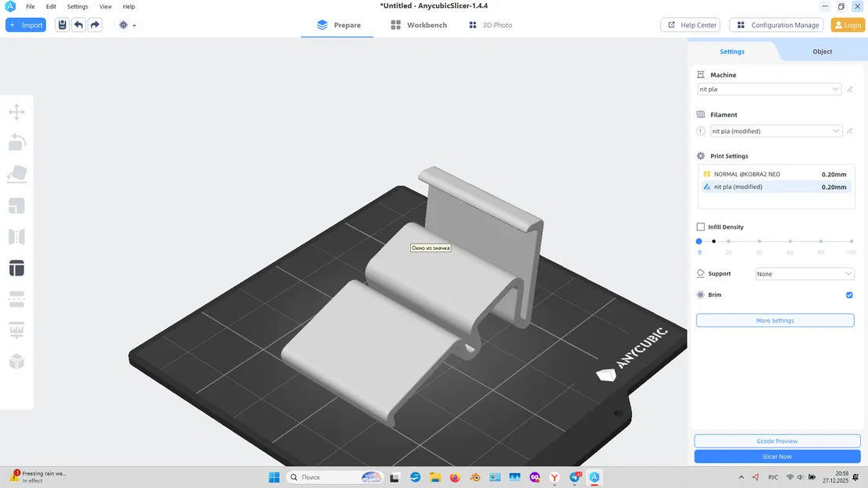The height and width of the screenshot is (488, 868).
Task: Open the weather alert widget
Action: click(39, 477)
